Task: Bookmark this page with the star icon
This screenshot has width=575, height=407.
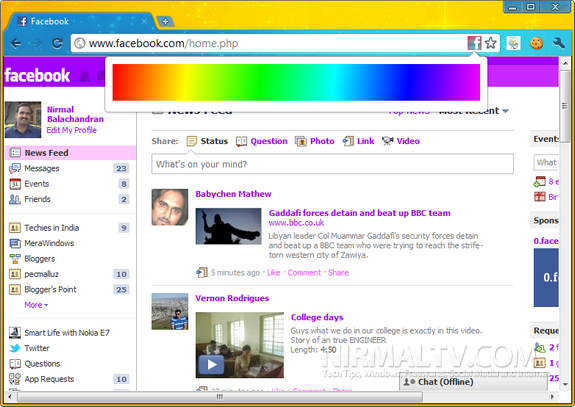Action: (491, 43)
